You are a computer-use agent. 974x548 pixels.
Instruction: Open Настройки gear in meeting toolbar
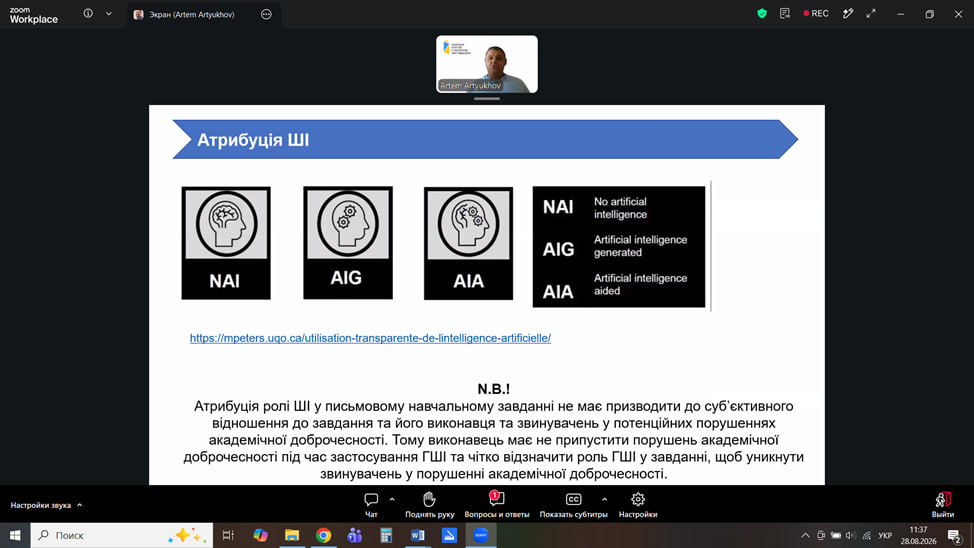point(638,500)
